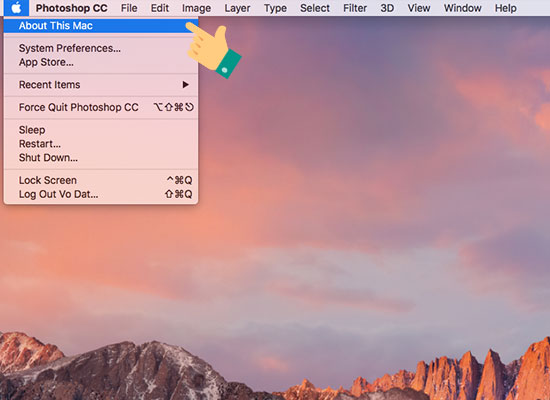
Task: Log Out Vo Dat from menu
Action: coord(101,194)
